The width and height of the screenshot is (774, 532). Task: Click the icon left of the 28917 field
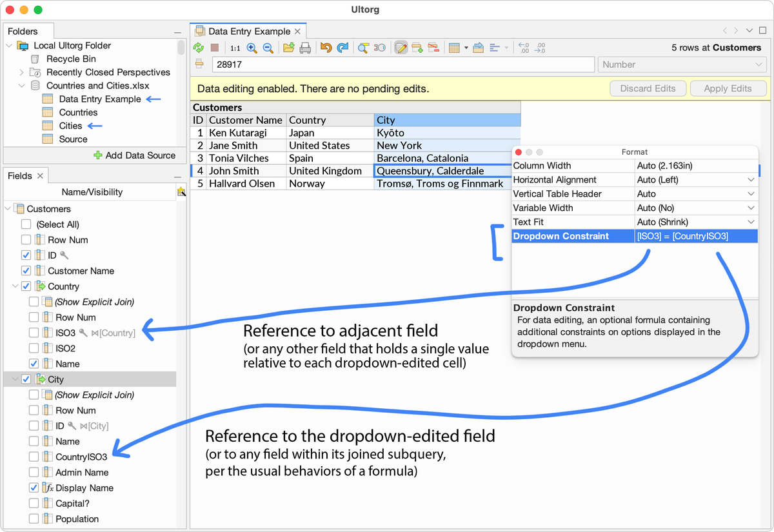click(199, 64)
